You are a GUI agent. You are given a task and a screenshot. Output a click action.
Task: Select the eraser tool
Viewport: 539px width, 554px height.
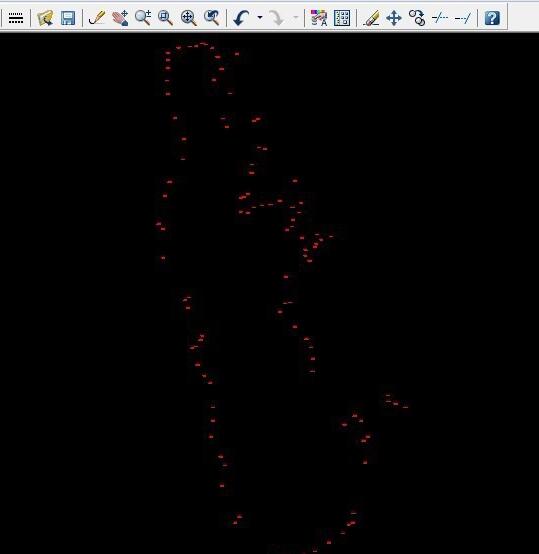click(371, 18)
